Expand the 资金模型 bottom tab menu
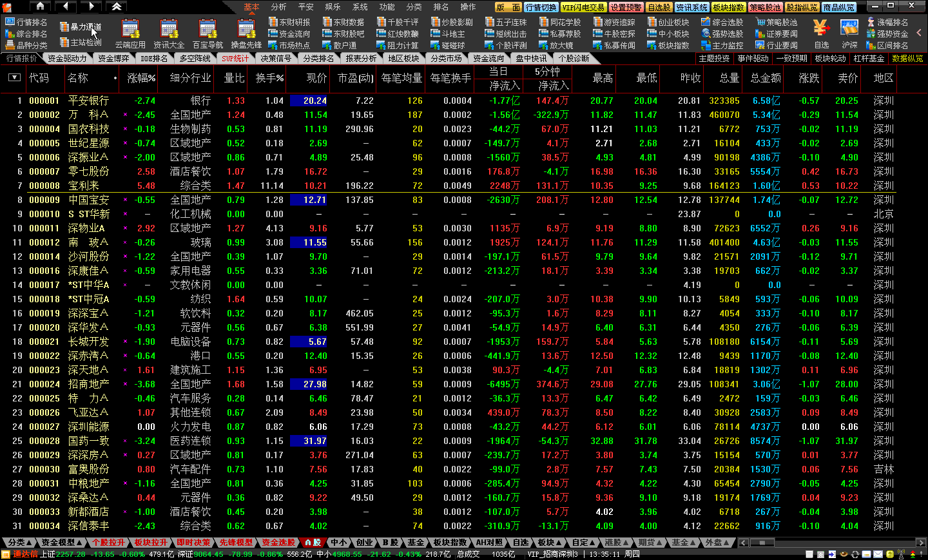 [62, 543]
